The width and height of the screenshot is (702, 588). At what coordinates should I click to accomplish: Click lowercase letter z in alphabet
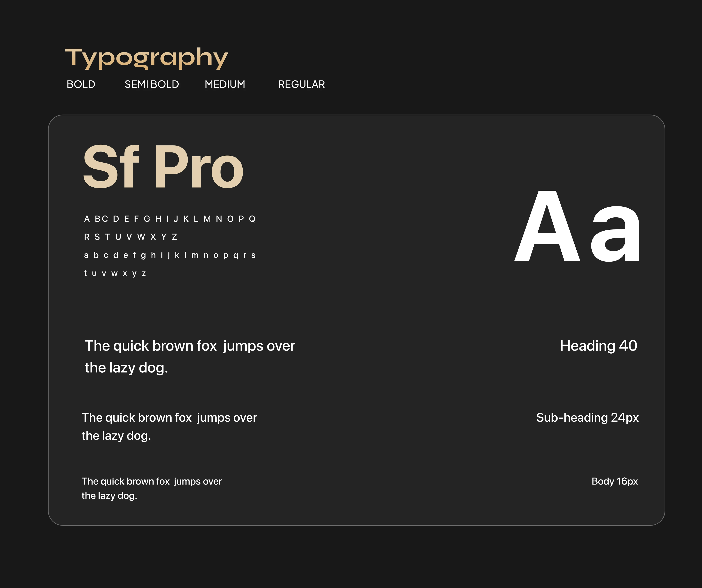(x=144, y=274)
